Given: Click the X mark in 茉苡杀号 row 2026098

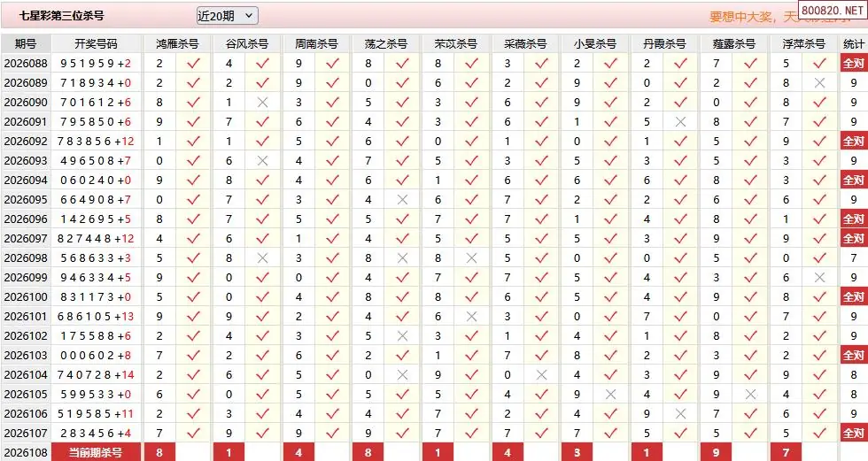Looking at the screenshot, I should pyautogui.click(x=471, y=258).
